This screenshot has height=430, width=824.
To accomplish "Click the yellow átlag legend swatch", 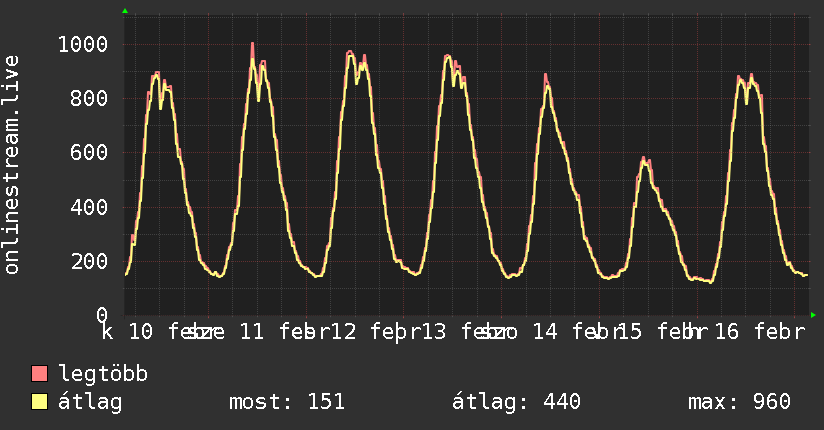I will tap(39, 401).
